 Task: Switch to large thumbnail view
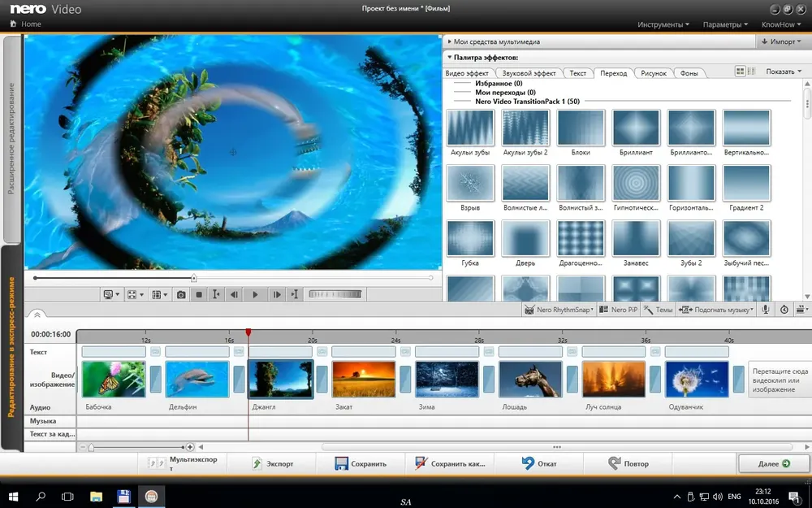point(741,72)
